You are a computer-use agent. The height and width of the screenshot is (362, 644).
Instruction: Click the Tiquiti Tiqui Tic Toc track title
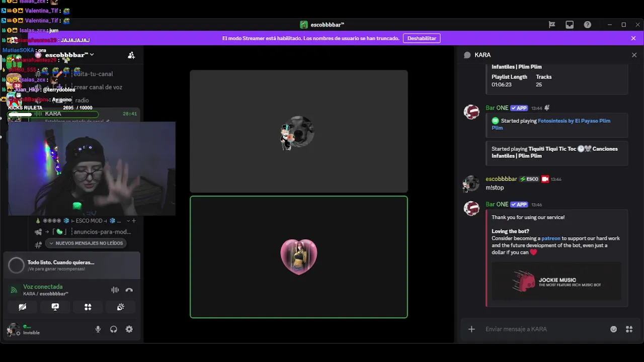(x=554, y=152)
